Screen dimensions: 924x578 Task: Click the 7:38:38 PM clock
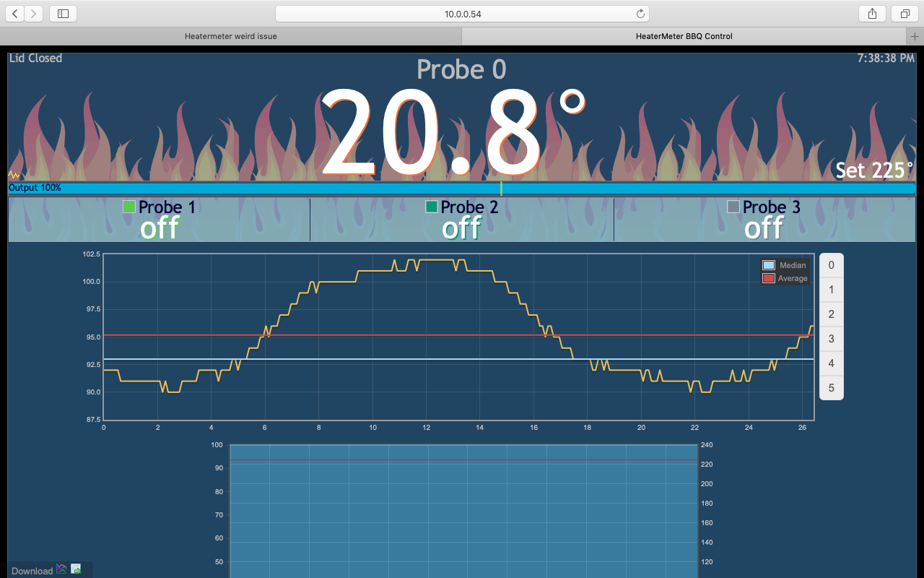[x=886, y=58]
